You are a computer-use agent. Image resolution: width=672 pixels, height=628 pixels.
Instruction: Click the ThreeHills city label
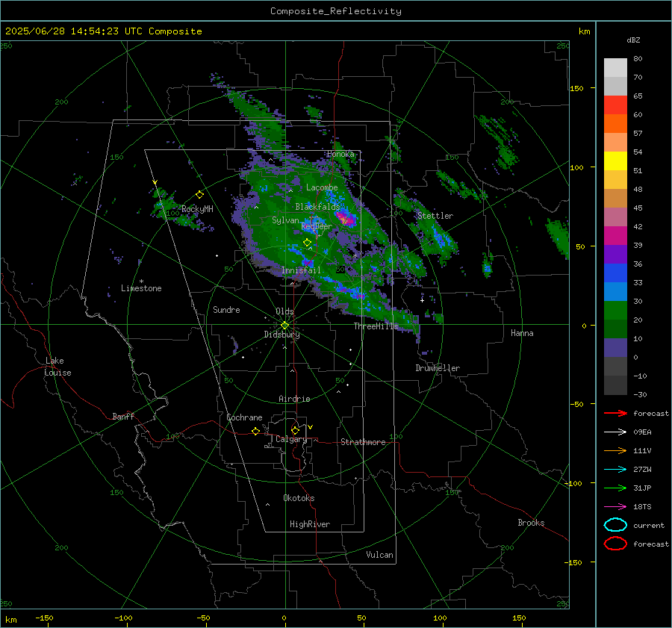(x=376, y=326)
